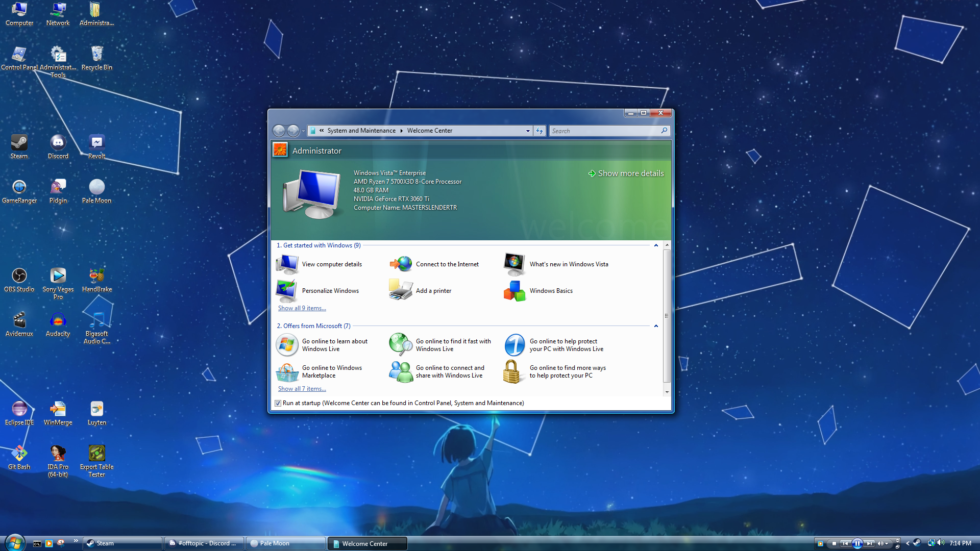Collapse the Get started with Windows section
The image size is (980, 551).
(x=656, y=245)
